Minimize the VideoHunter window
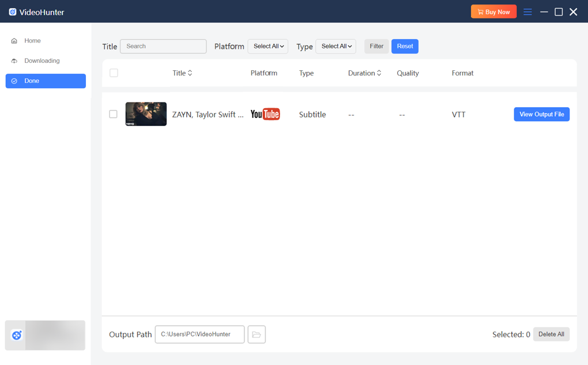Screen dimensions: 588x365 [544, 12]
